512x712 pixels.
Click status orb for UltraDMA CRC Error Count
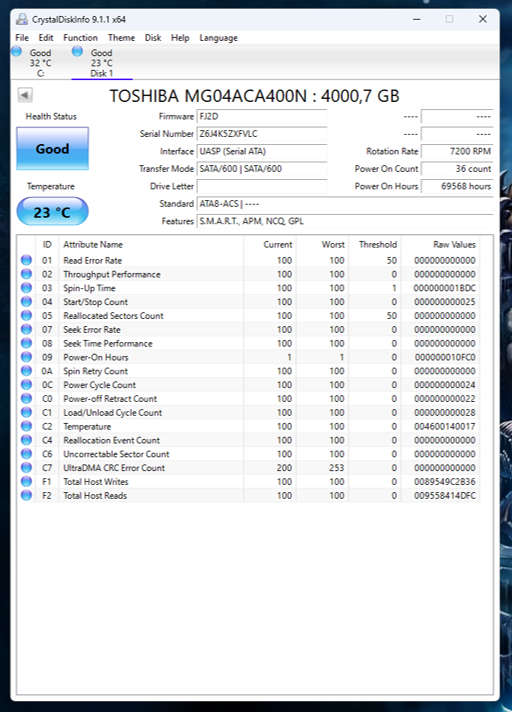pos(26,468)
